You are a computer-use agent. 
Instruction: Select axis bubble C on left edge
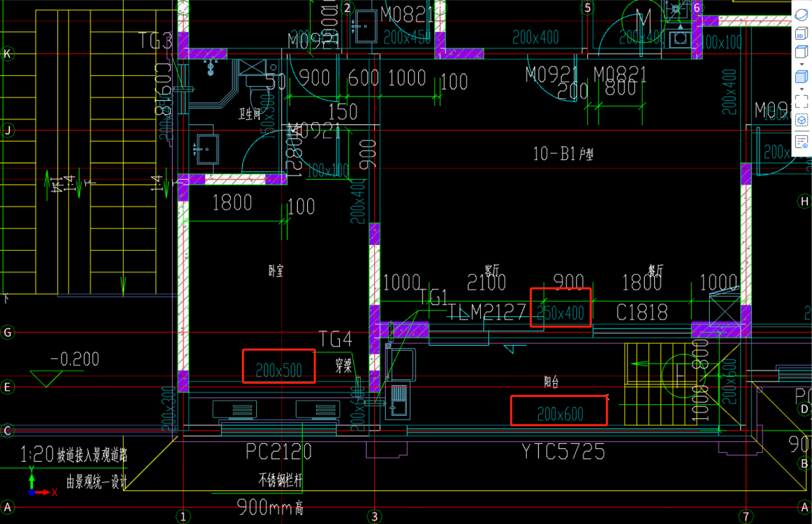(7, 431)
